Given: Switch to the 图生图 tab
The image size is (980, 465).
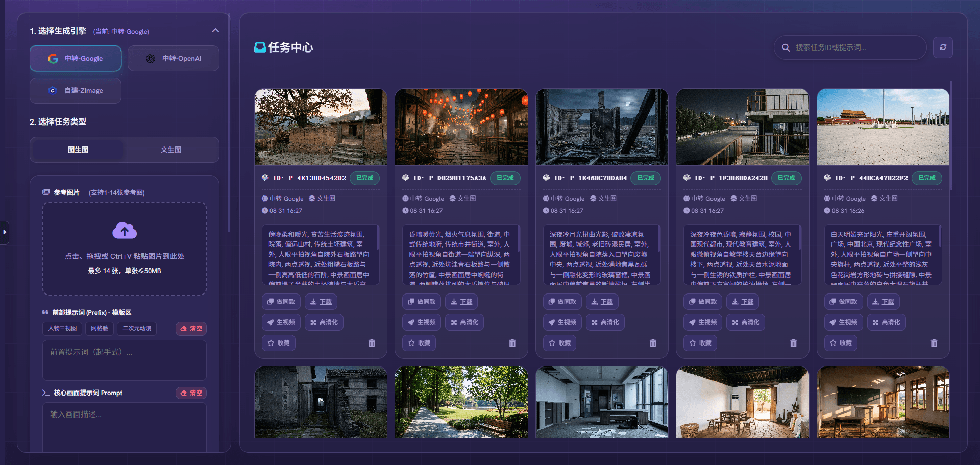Looking at the screenshot, I should (78, 150).
